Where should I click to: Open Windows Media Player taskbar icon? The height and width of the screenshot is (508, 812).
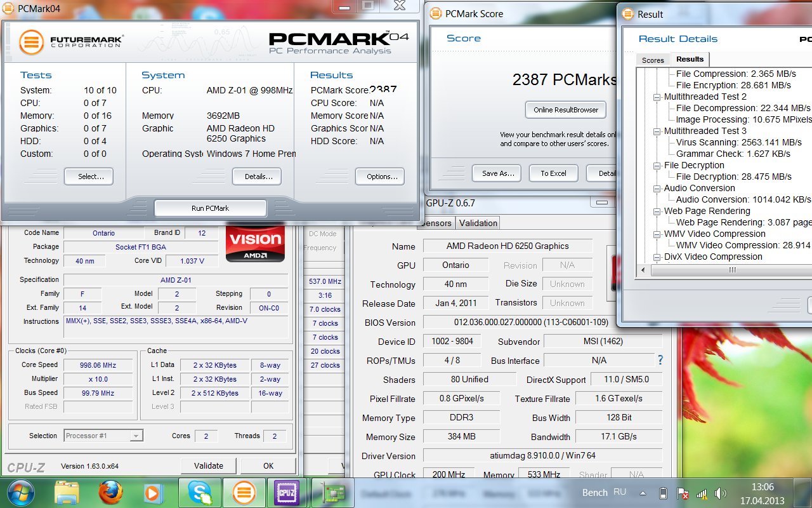pyautogui.click(x=153, y=493)
